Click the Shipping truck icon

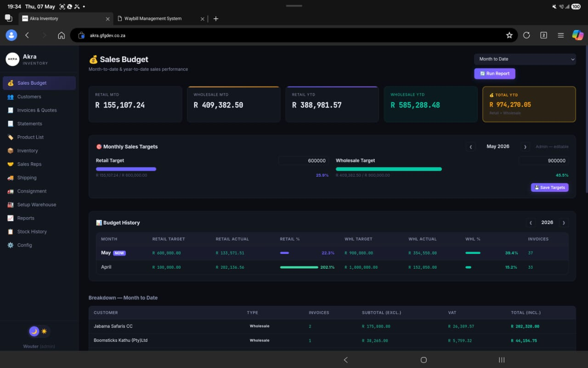coord(11,178)
